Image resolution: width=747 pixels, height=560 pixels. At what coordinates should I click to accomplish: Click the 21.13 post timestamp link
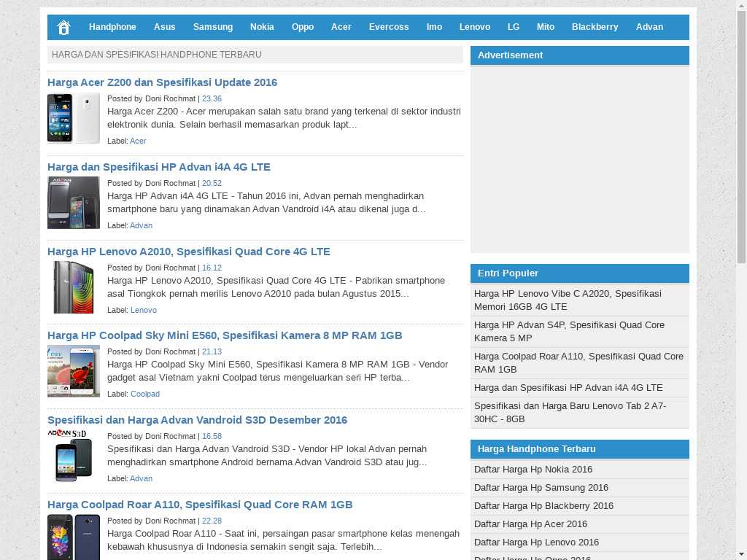[x=212, y=352]
